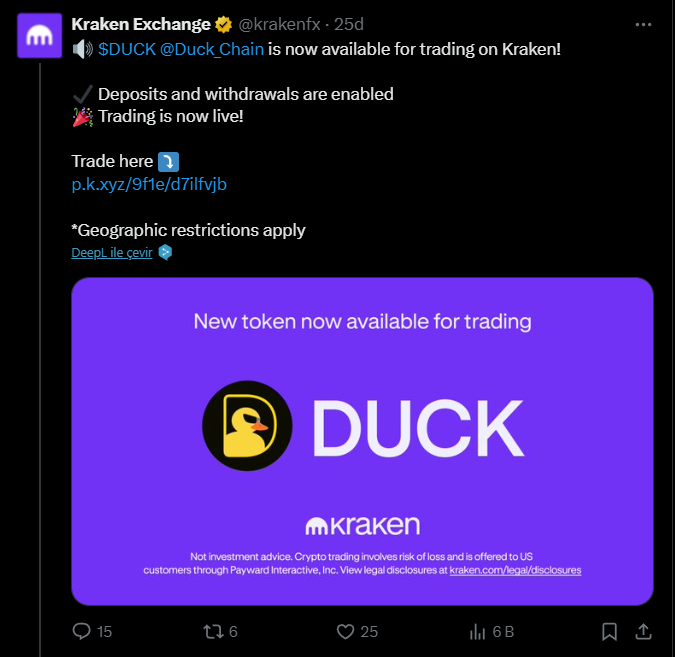Viewport: 675px width, 657px height.
Task: Open view analytics bar chart icon
Action: click(478, 631)
